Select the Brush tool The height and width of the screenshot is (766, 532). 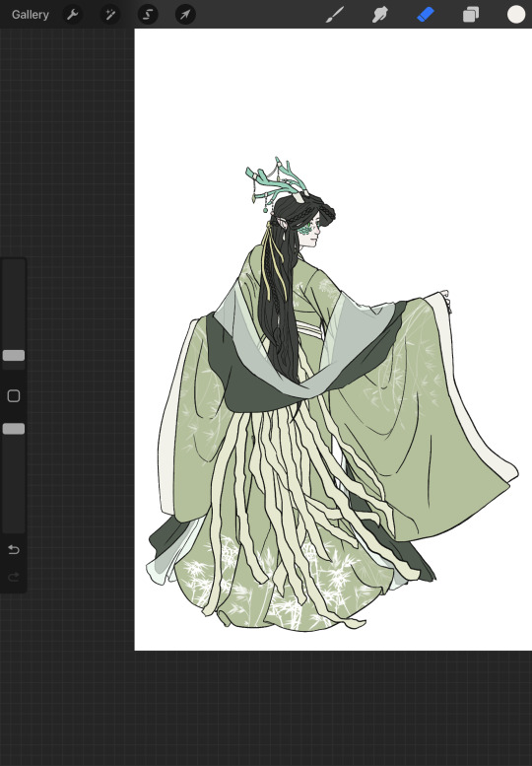[x=334, y=15]
